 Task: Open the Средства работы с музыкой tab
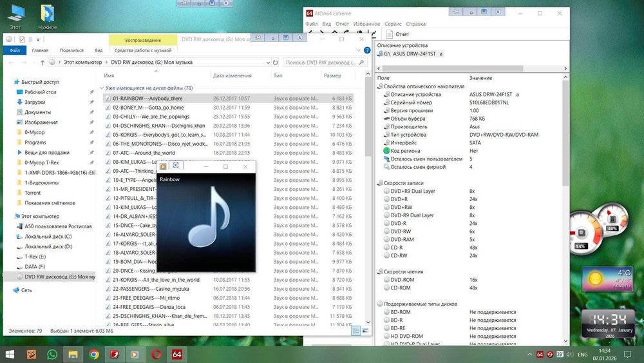(143, 50)
